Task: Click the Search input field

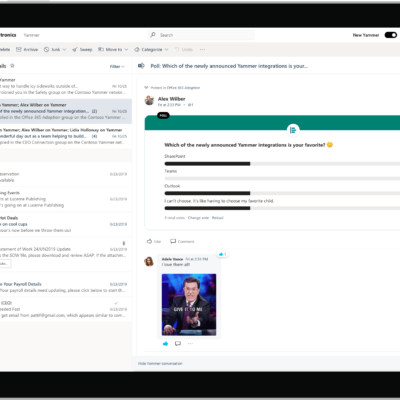Action: coord(201,35)
